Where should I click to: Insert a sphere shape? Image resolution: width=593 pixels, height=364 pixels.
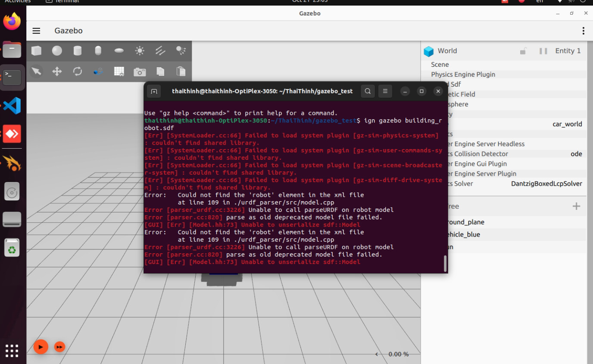(x=57, y=51)
